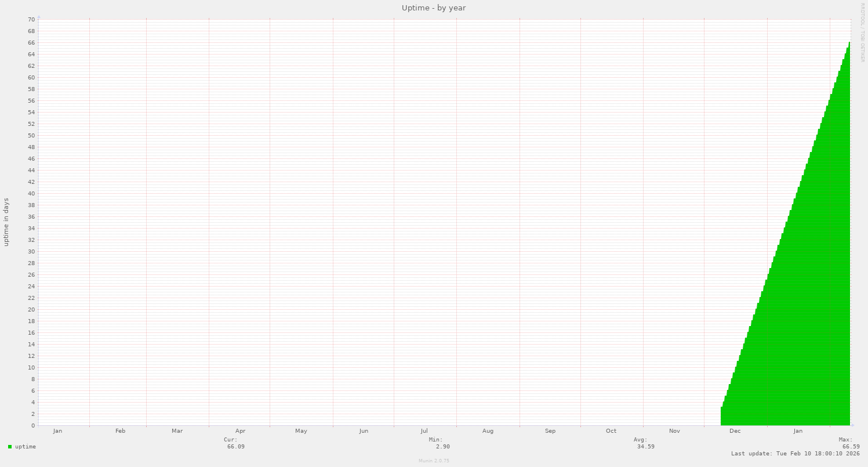This screenshot has width=868, height=467.
Task: Click the Max value 66.59
Action: click(849, 447)
